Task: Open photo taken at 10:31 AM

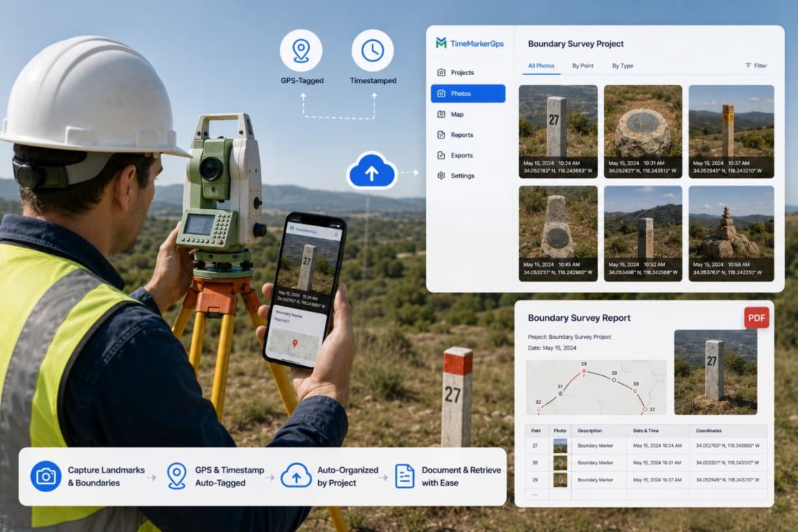Action: coord(643,132)
